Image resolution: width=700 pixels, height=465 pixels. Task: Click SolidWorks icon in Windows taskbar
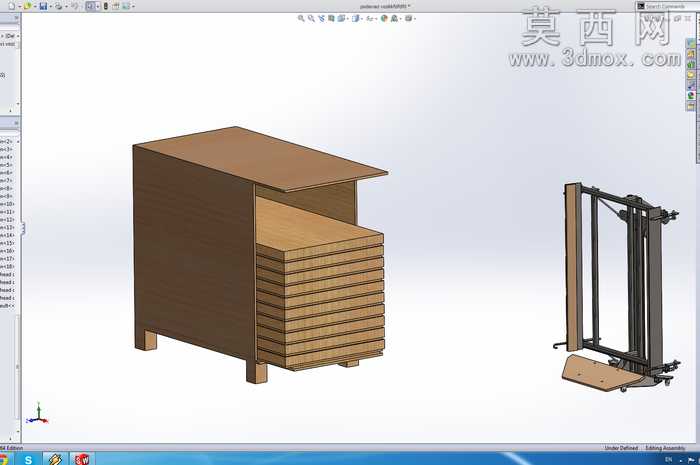click(x=82, y=459)
